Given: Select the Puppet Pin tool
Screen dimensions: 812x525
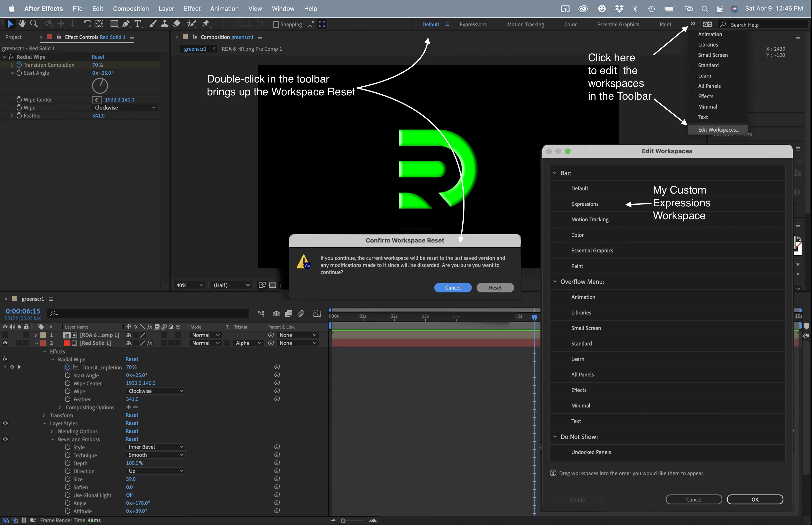Looking at the screenshot, I should (x=206, y=23).
